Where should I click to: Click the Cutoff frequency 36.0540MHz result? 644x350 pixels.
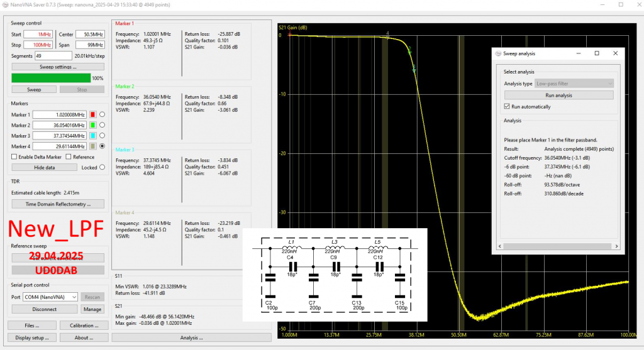(x=567, y=158)
